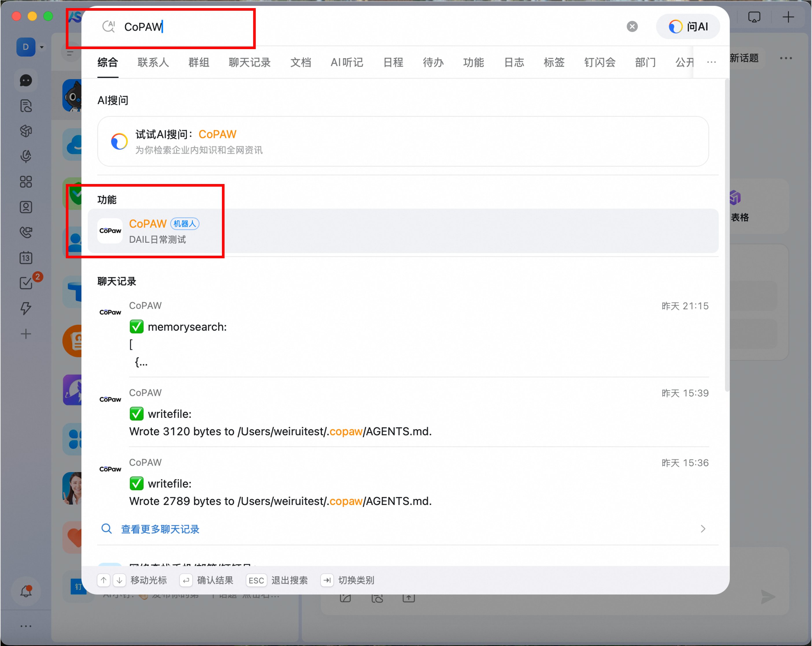
Task: Open the workbench grid icon
Action: [26, 182]
